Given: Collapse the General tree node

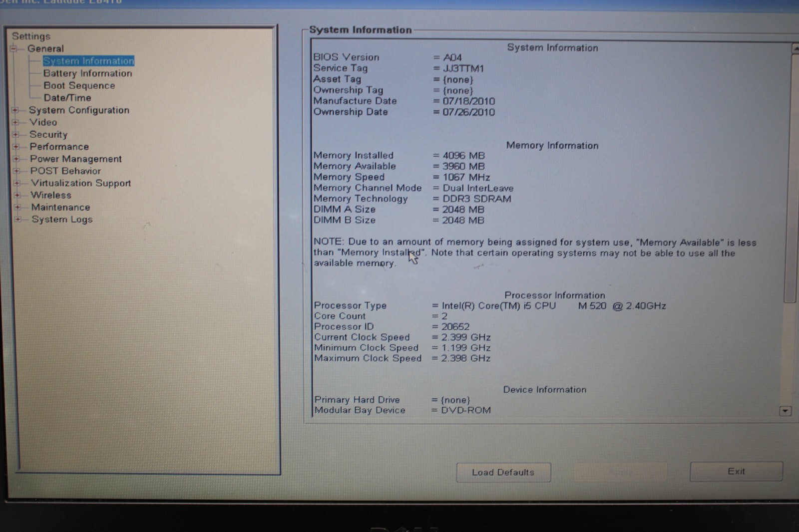Looking at the screenshot, I should [x=14, y=48].
